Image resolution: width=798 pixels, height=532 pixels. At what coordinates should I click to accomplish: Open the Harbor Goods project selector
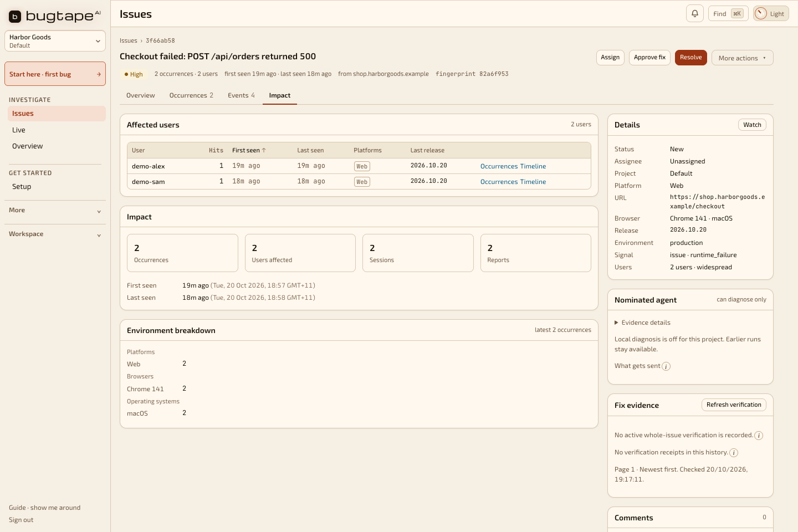pos(55,41)
